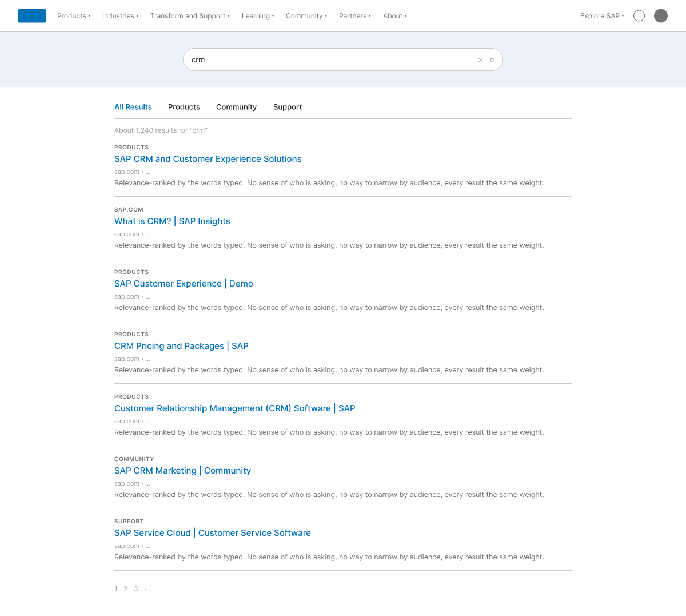Click the SUPPORT label above SAP Service Cloud
Viewport: 686px width, 616px height.
129,522
